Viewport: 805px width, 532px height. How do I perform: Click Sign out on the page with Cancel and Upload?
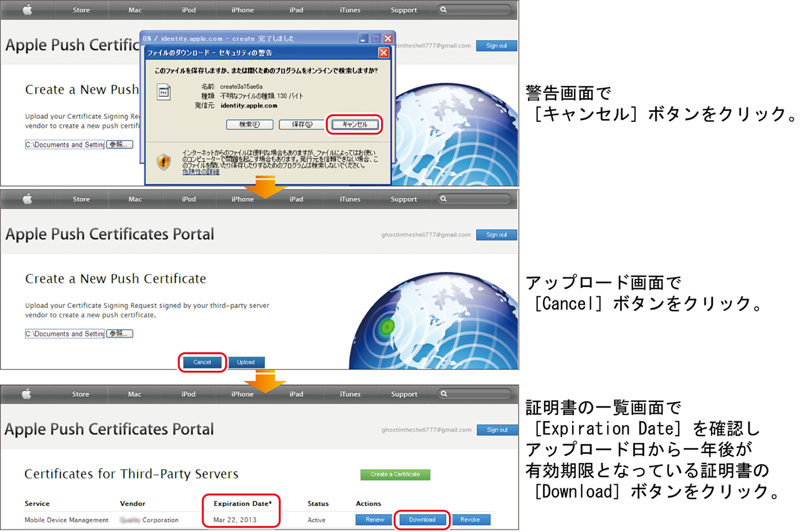click(497, 235)
